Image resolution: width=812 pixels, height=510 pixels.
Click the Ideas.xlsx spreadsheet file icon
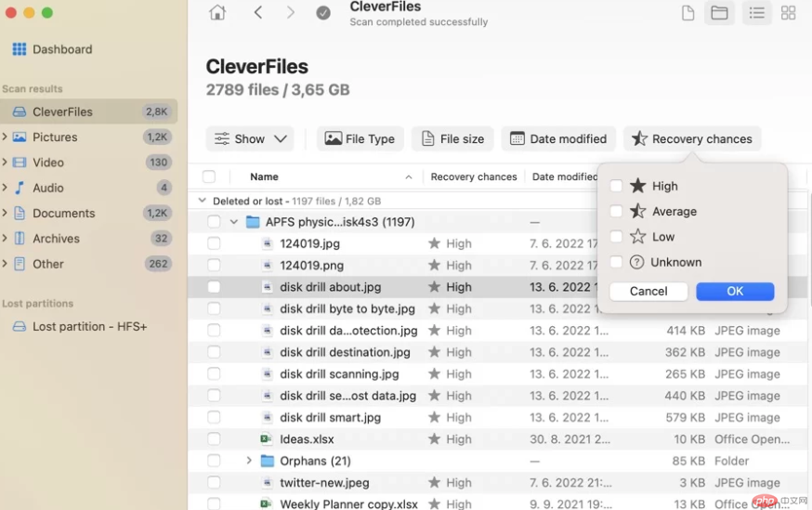pos(267,439)
